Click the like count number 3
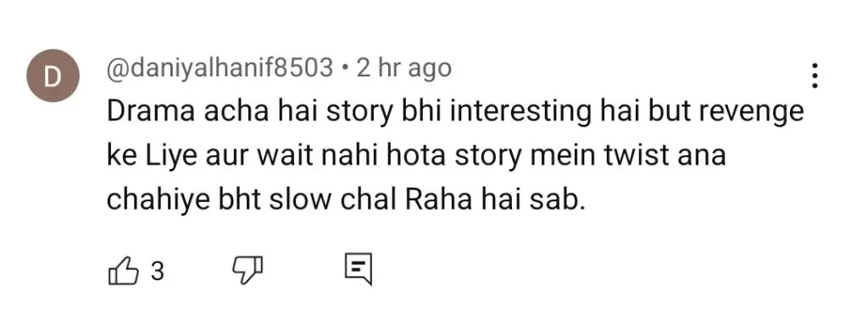Screen dimensions: 868x326 click(158, 272)
